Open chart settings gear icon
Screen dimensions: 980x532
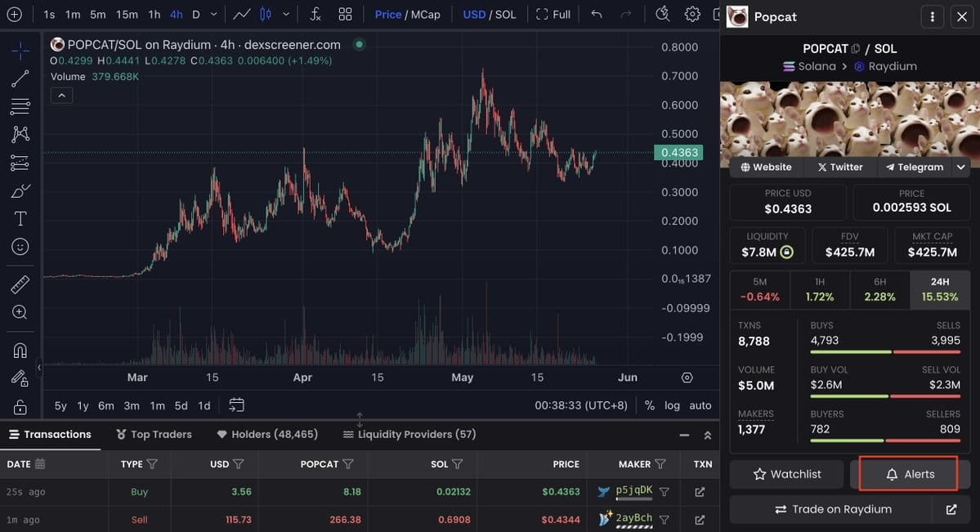(692, 15)
